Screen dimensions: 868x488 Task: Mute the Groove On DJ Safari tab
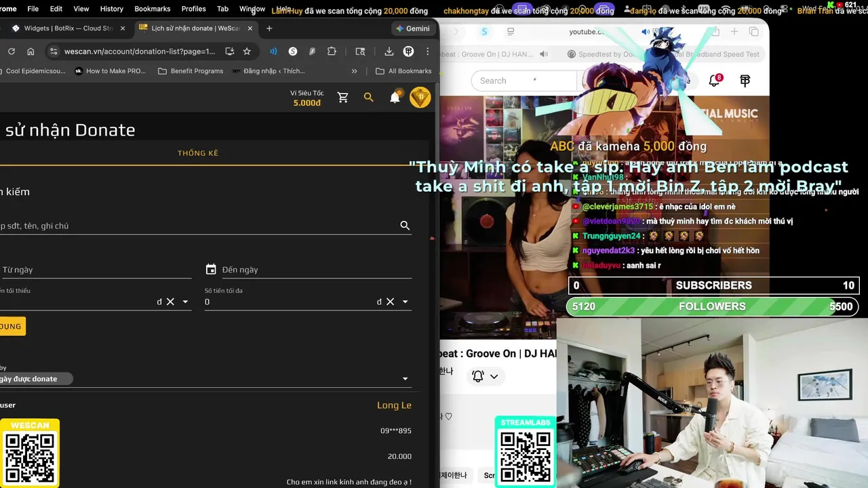544,54
